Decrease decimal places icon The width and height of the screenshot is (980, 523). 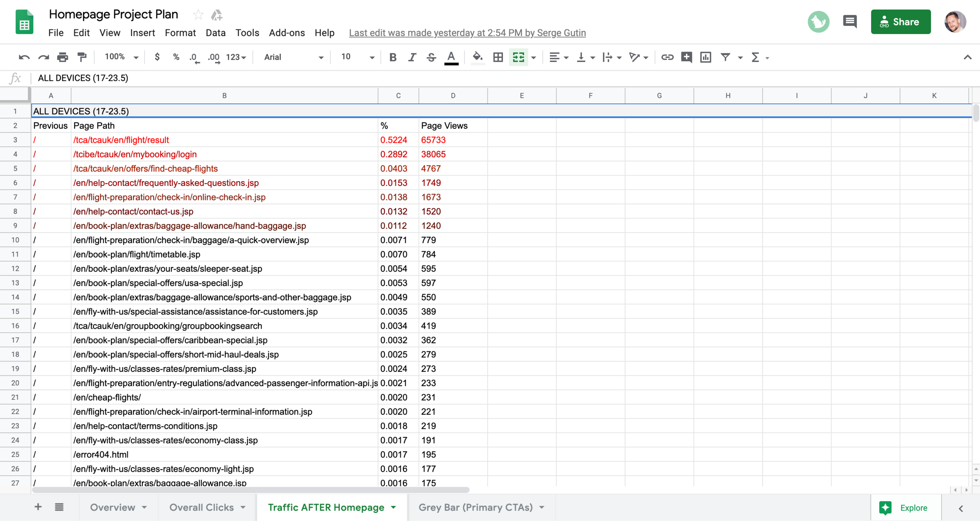(194, 58)
